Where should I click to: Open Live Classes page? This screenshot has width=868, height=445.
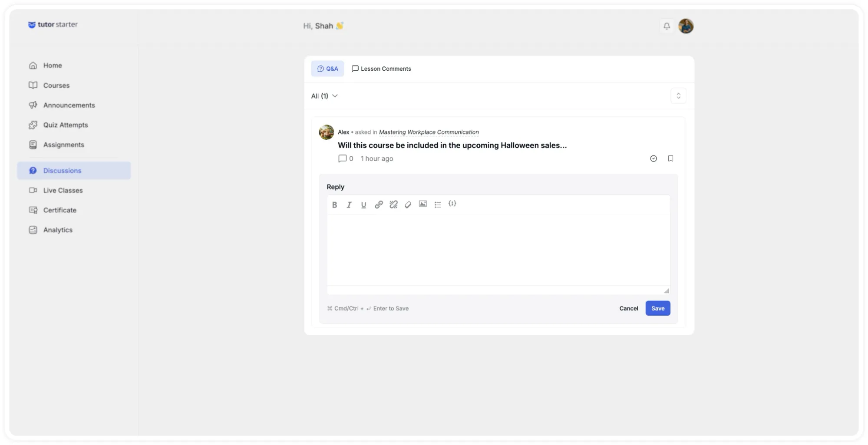pos(56,190)
